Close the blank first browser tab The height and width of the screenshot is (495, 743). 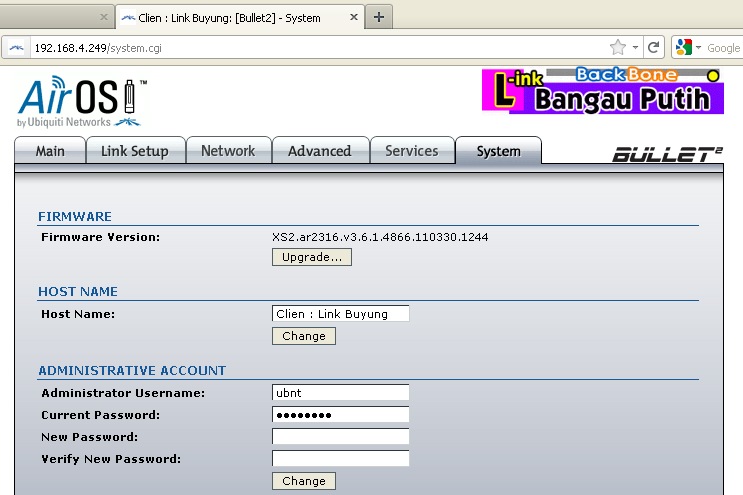(104, 18)
